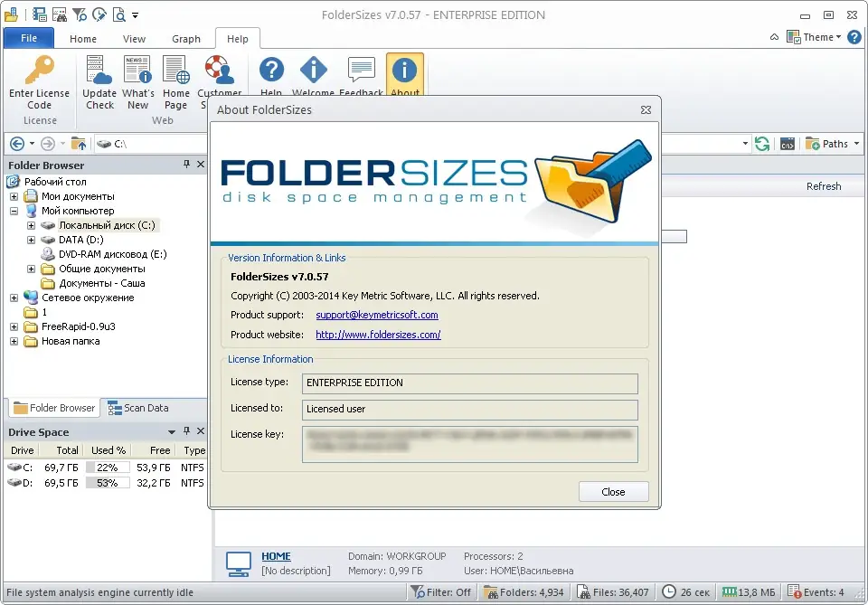
Task: Click the Licensed to field
Action: [x=470, y=410]
